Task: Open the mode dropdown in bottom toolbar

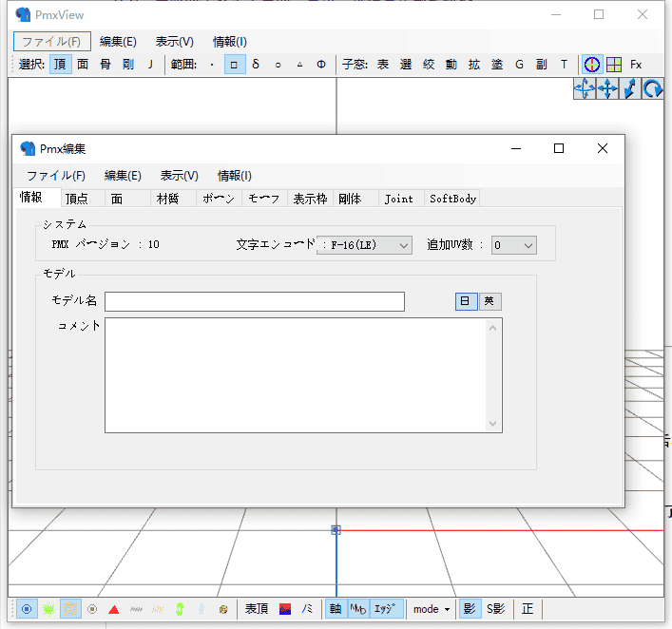Action: pyautogui.click(x=432, y=609)
